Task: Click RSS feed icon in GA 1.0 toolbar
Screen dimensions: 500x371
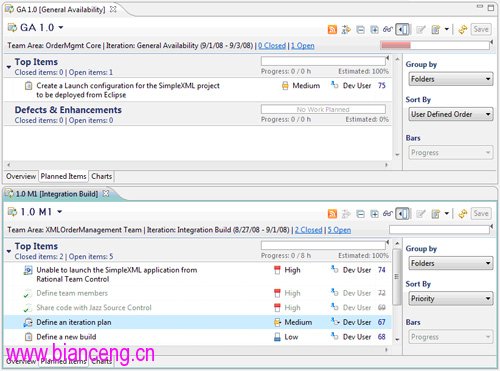Action: click(x=332, y=29)
